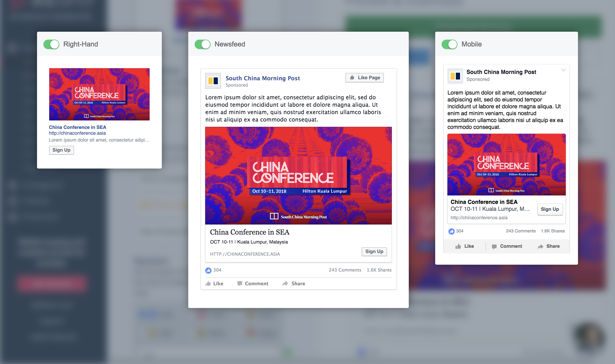Click China Conference in SEA link in Right-Hand
The width and height of the screenshot is (615, 364).
tap(77, 127)
